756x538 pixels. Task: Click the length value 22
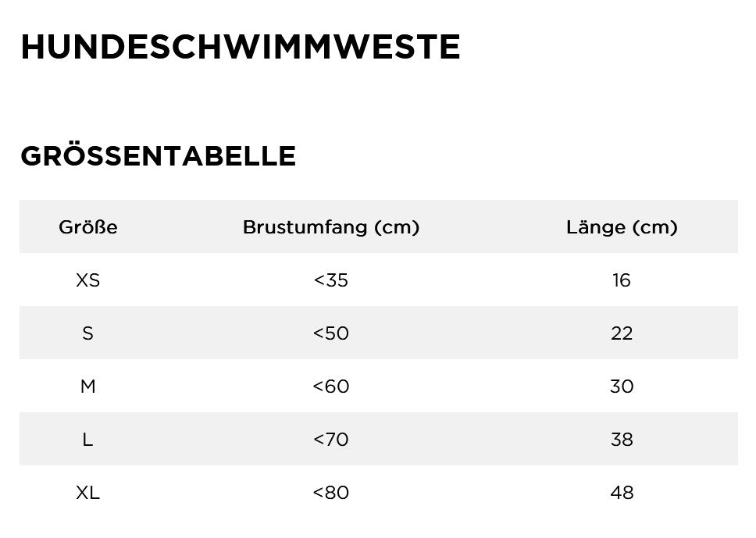point(622,333)
